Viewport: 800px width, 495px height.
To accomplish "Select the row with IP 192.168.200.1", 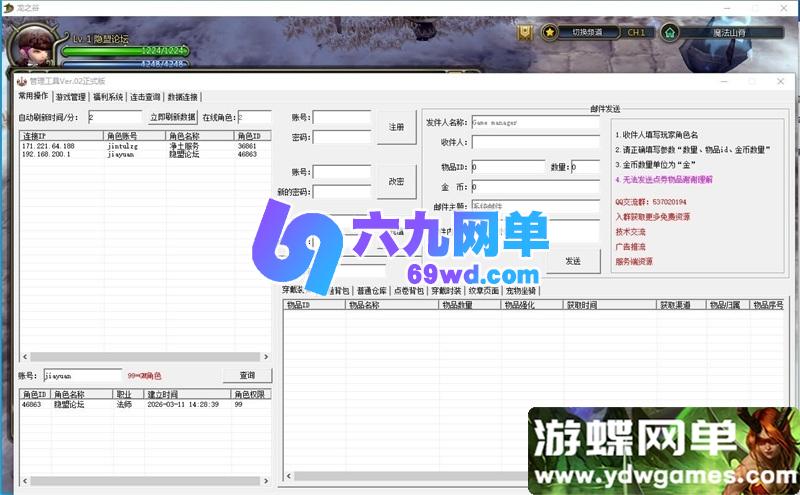I will [x=145, y=154].
